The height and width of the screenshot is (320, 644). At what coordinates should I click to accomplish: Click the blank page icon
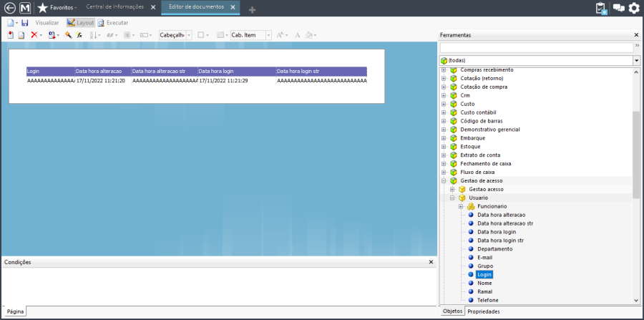click(21, 35)
